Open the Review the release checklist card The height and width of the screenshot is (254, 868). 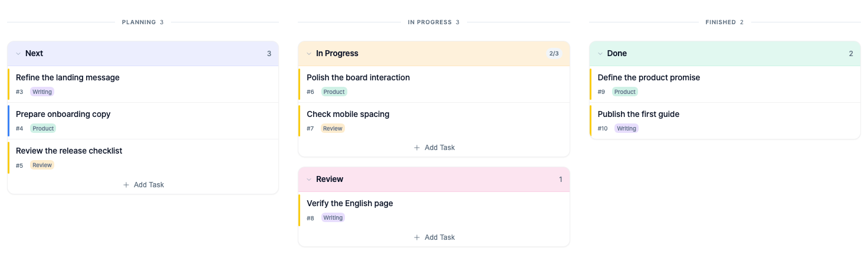143,157
